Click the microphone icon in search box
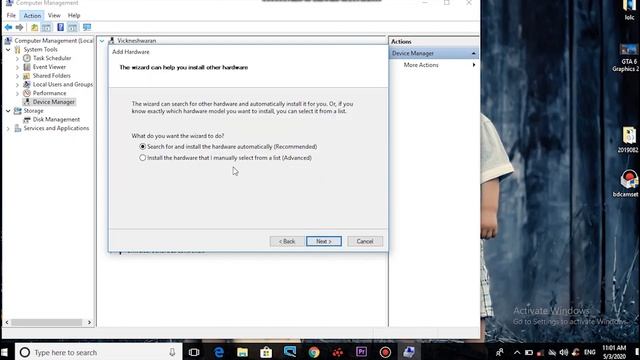 tap(172, 352)
